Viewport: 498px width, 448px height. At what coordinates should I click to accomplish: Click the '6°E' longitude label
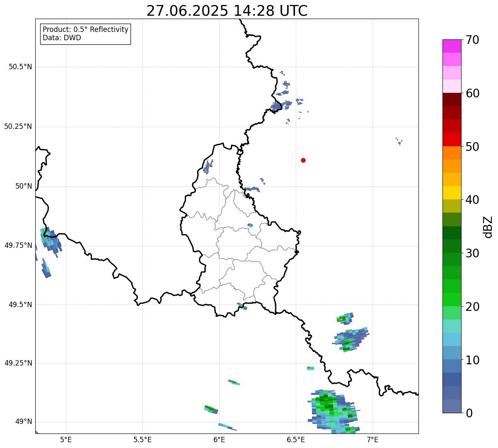[219, 440]
